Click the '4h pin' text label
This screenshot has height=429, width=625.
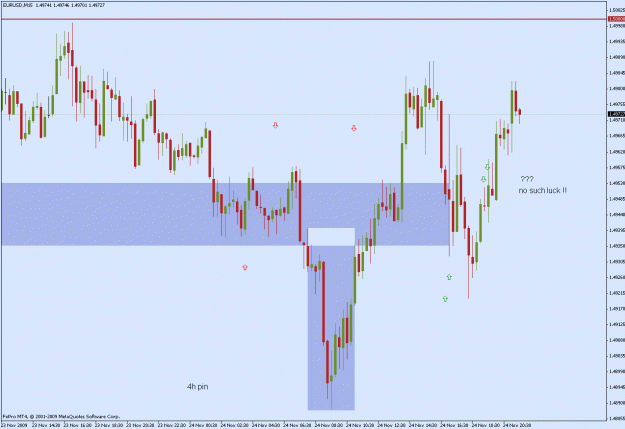click(198, 386)
